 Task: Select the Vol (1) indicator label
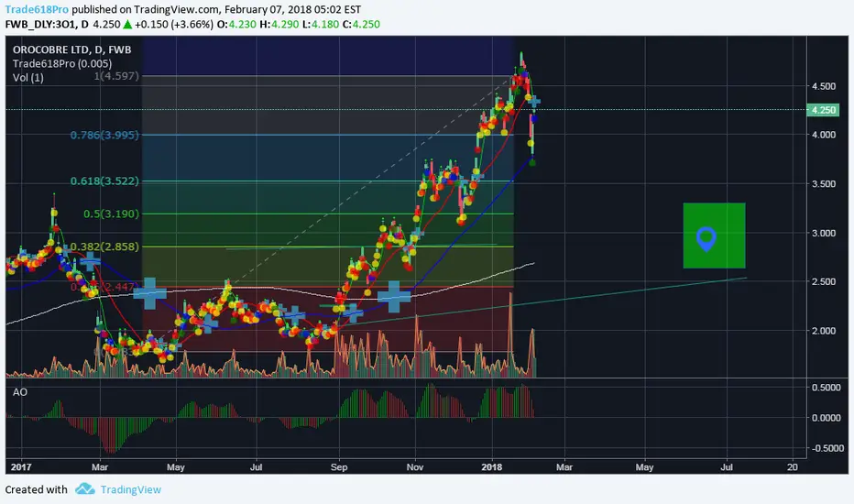[x=27, y=77]
